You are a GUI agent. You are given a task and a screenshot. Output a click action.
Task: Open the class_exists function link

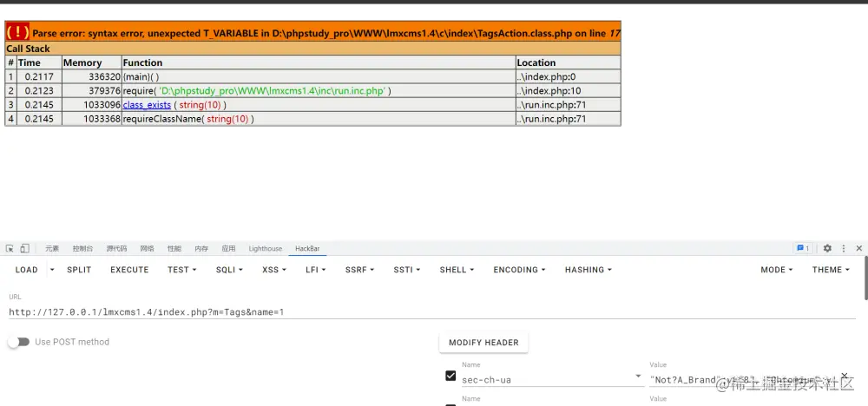(147, 105)
